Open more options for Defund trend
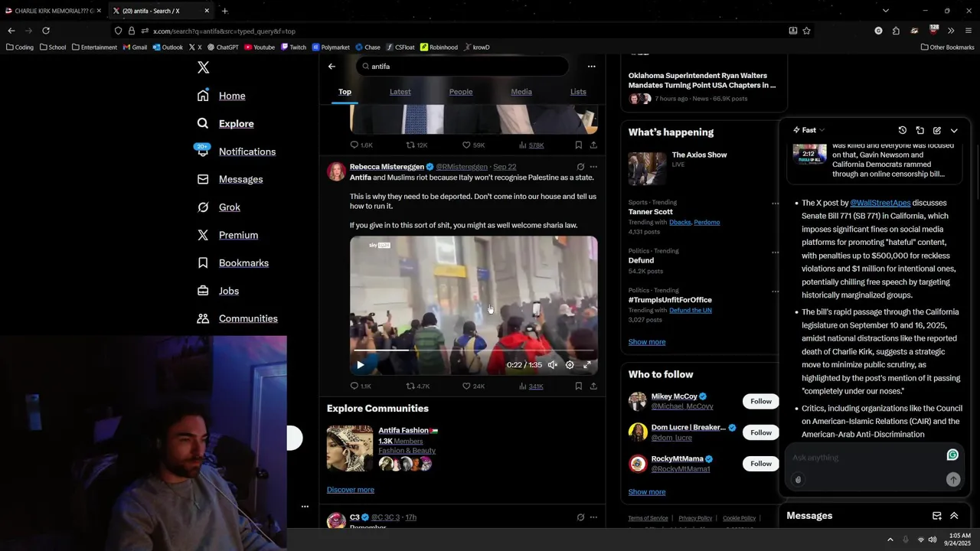 click(775, 252)
